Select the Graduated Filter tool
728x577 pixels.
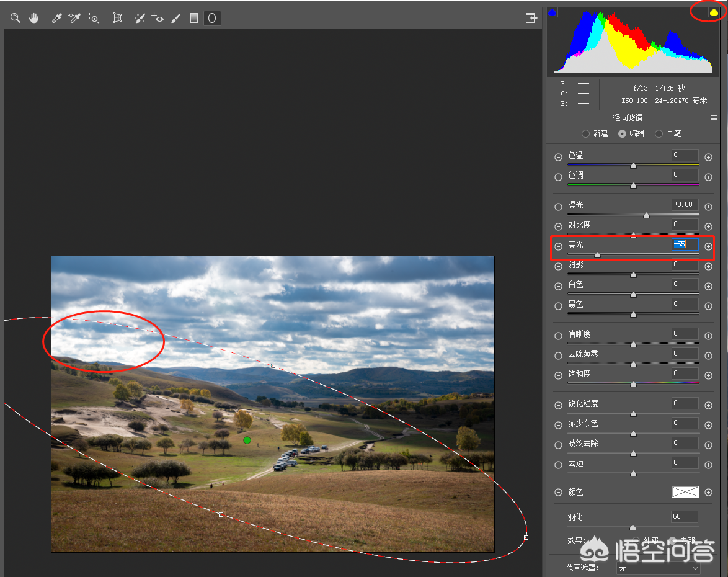pos(194,18)
